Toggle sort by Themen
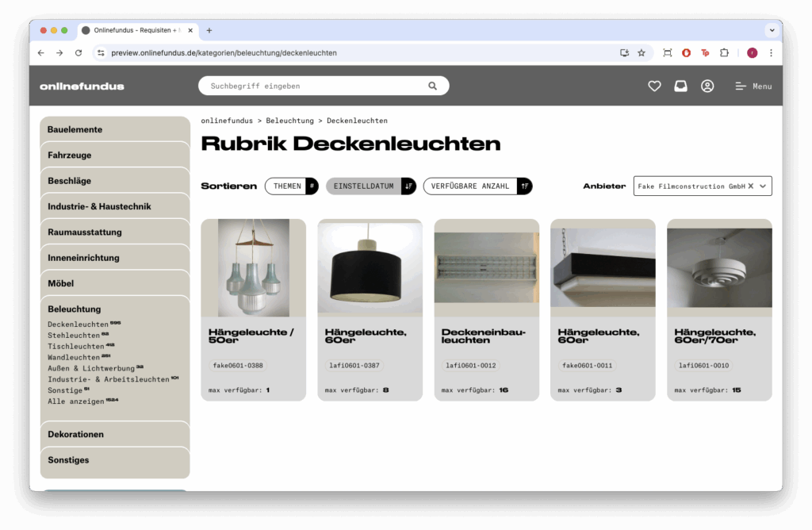Screen dimensions: 812x530 pyautogui.click(x=291, y=186)
